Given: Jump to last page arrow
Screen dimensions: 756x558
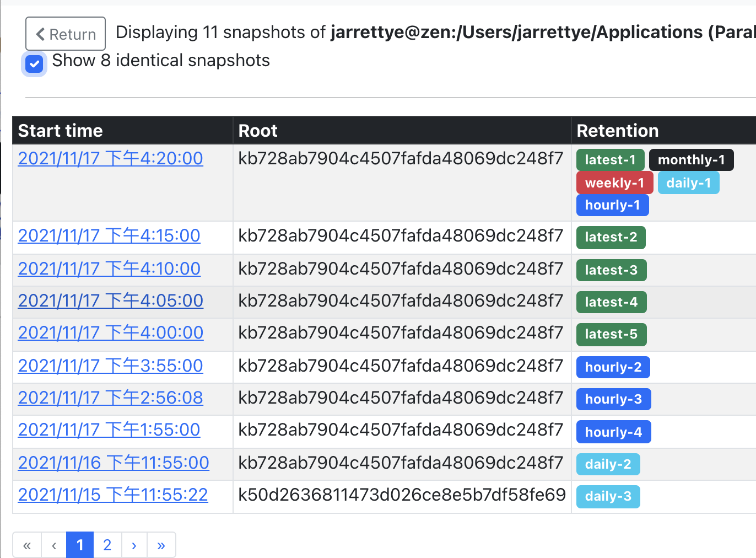Looking at the screenshot, I should click(x=161, y=545).
